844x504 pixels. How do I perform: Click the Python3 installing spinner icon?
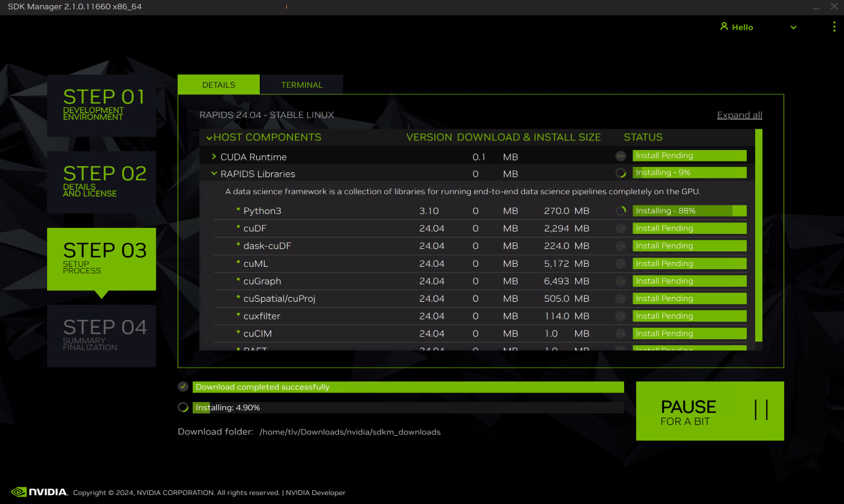620,211
